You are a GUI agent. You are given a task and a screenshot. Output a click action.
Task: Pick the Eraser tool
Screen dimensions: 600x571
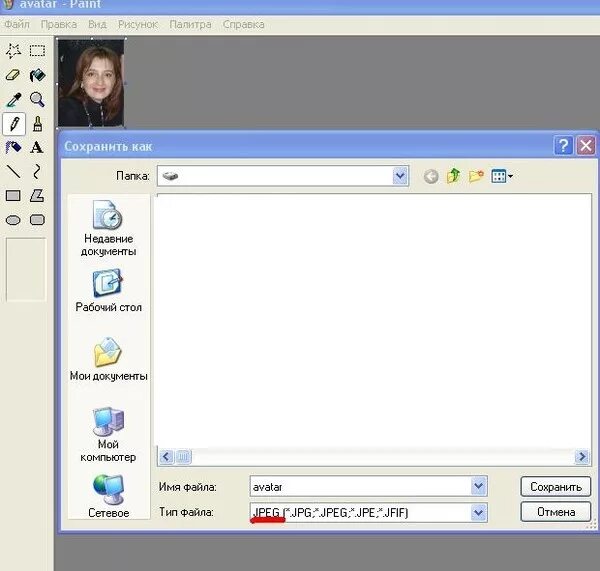click(x=13, y=75)
